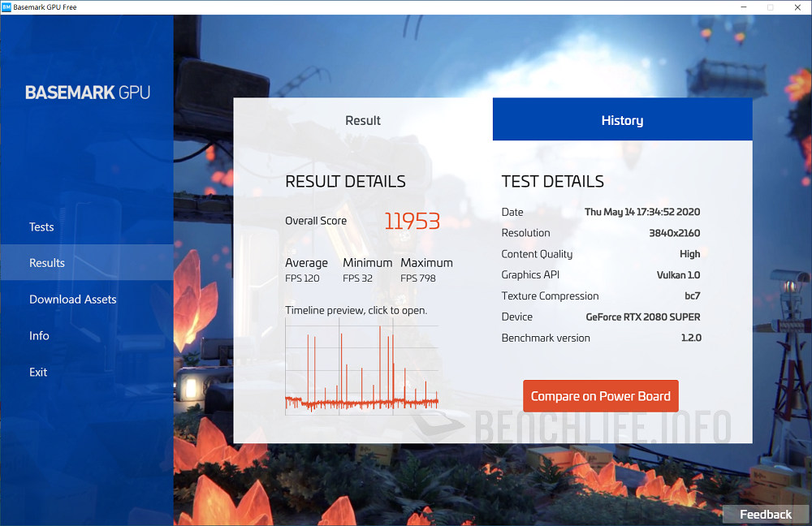Open Download Assets

pyautogui.click(x=72, y=299)
